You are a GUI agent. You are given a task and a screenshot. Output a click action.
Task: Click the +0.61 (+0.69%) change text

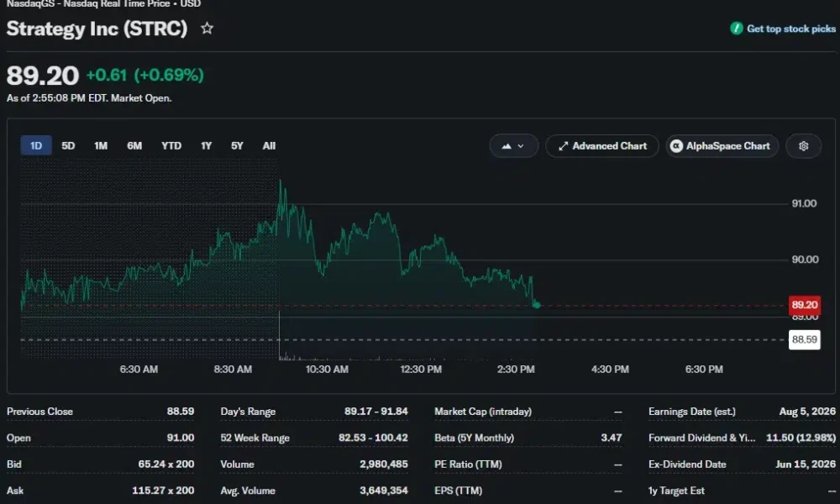click(x=144, y=75)
